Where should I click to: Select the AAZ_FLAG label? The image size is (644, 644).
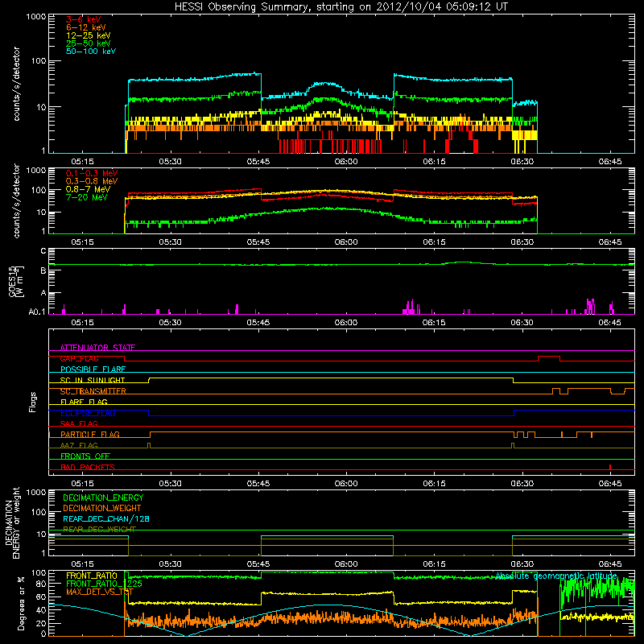tap(79, 445)
